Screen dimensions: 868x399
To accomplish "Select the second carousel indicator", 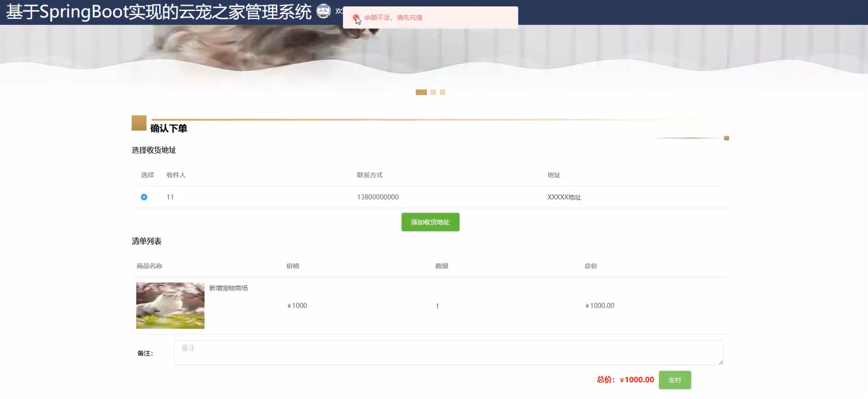I will pos(433,92).
